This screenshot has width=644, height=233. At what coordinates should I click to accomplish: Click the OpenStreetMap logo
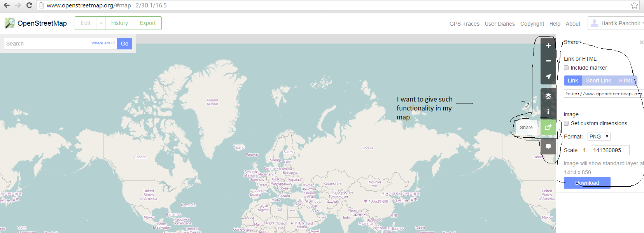(x=10, y=23)
